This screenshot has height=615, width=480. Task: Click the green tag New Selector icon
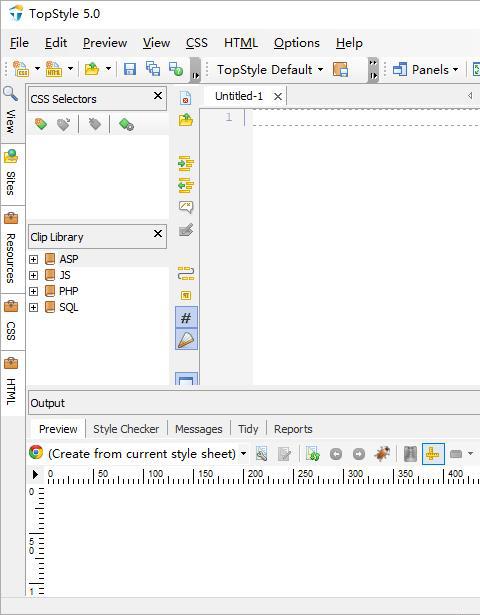click(40, 124)
